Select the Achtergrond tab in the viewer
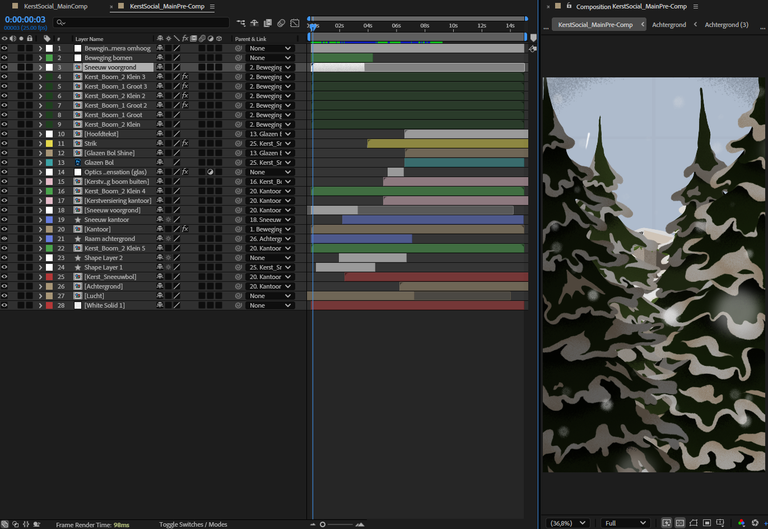 click(x=669, y=24)
